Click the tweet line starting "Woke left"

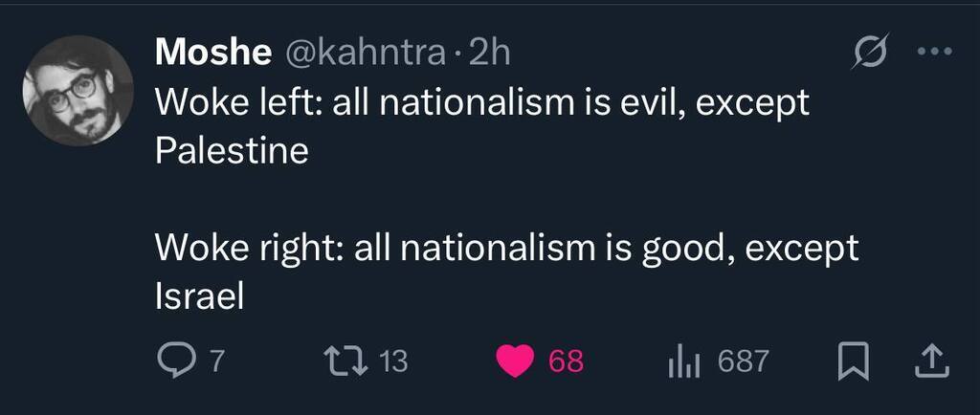pos(481,103)
